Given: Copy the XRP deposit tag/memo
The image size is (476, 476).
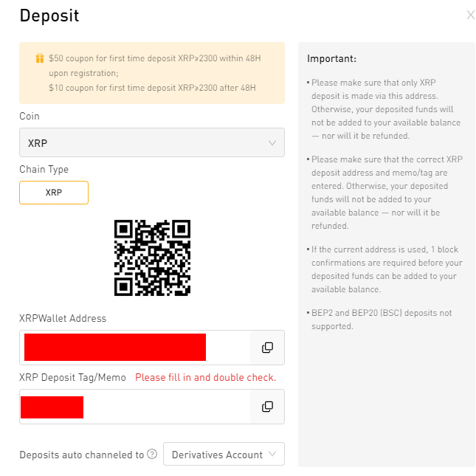Looking at the screenshot, I should pos(267,407).
